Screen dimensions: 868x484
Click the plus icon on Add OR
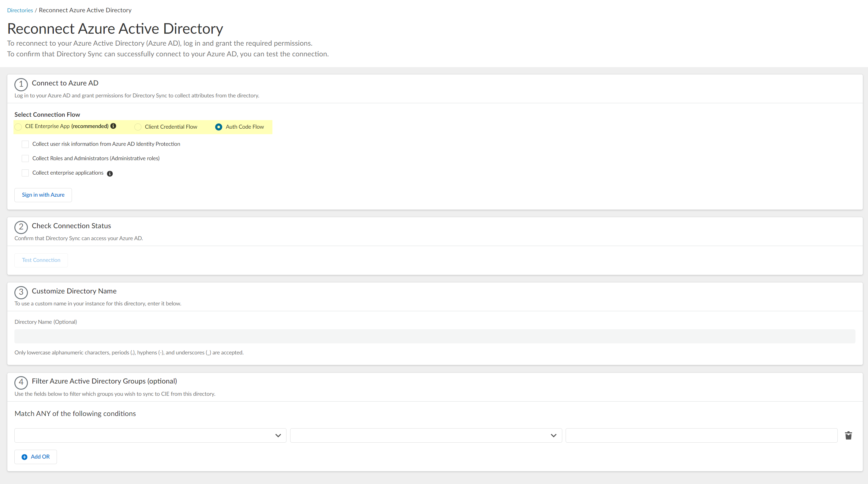24,457
